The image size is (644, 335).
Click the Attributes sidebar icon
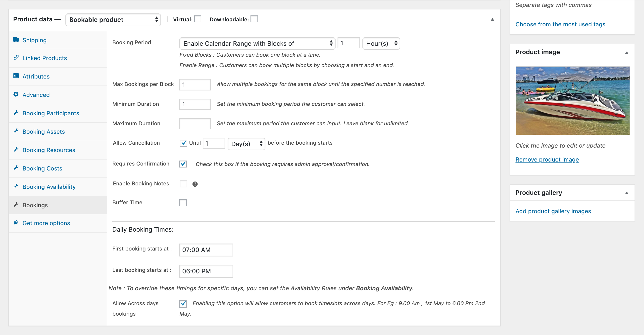[x=16, y=76]
